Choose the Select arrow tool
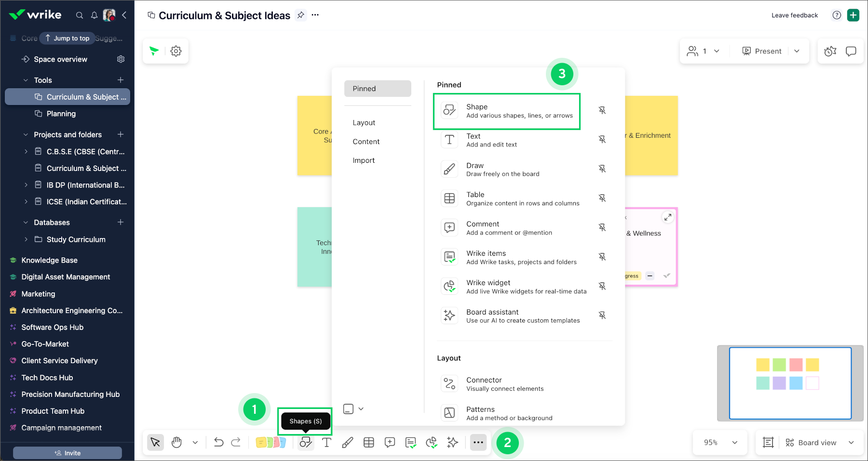This screenshot has height=461, width=868. pos(155,442)
